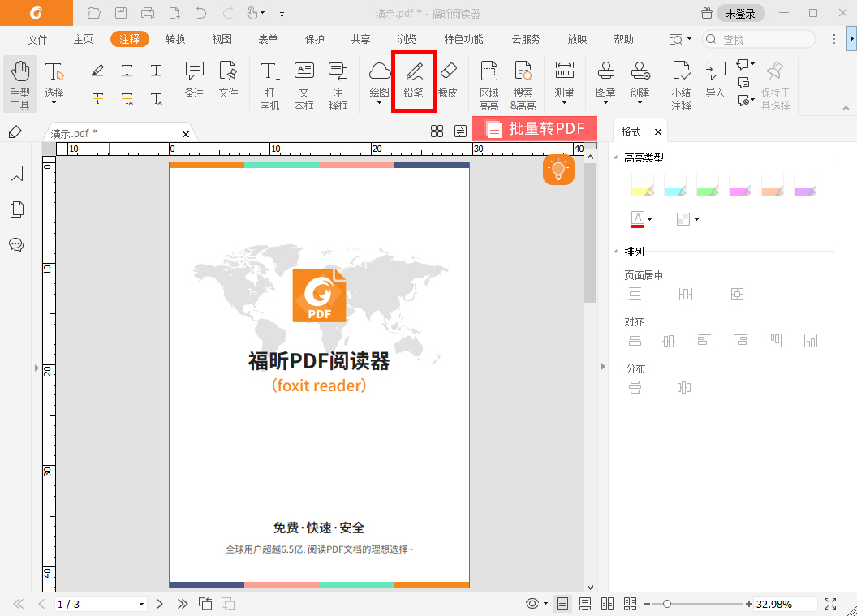Screen dimensions: 857x616
Task: Choose the yellow highlight swatch
Action: (642, 185)
